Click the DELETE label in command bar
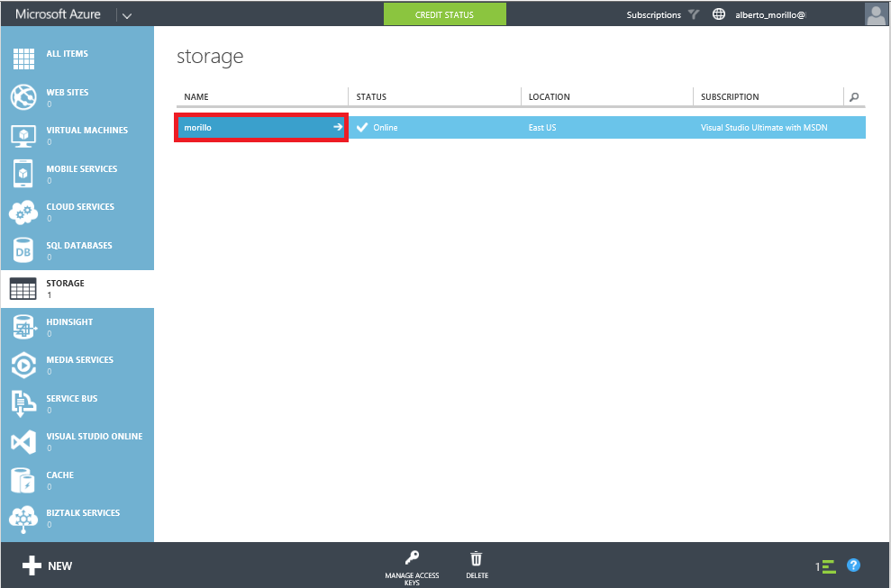The width and height of the screenshot is (891, 588). tap(477, 575)
